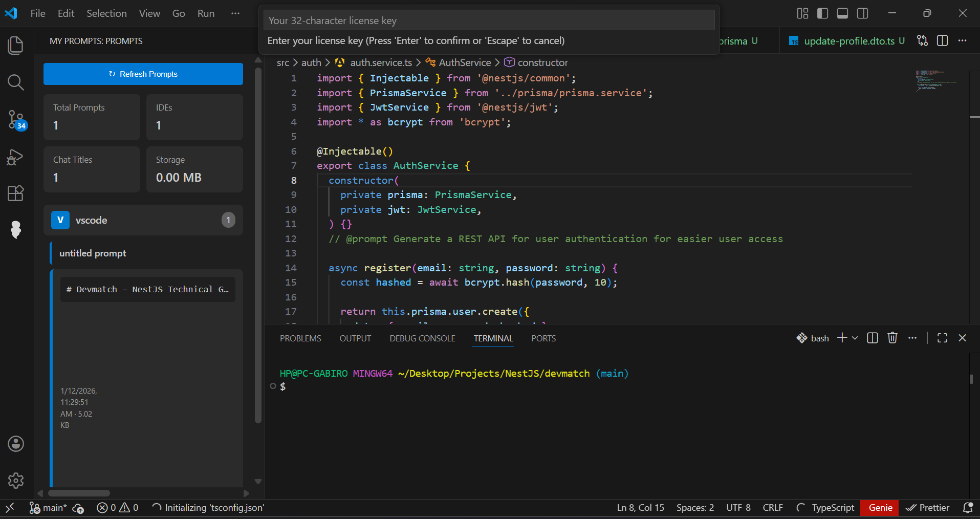This screenshot has height=519, width=980.
Task: Focus the license key input field
Action: tap(489, 20)
